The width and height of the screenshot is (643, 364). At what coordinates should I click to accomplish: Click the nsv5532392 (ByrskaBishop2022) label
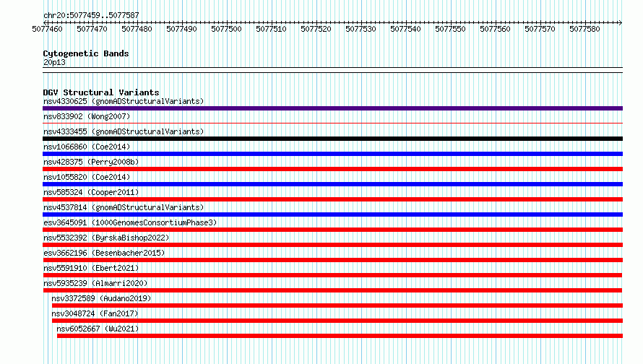(106, 238)
